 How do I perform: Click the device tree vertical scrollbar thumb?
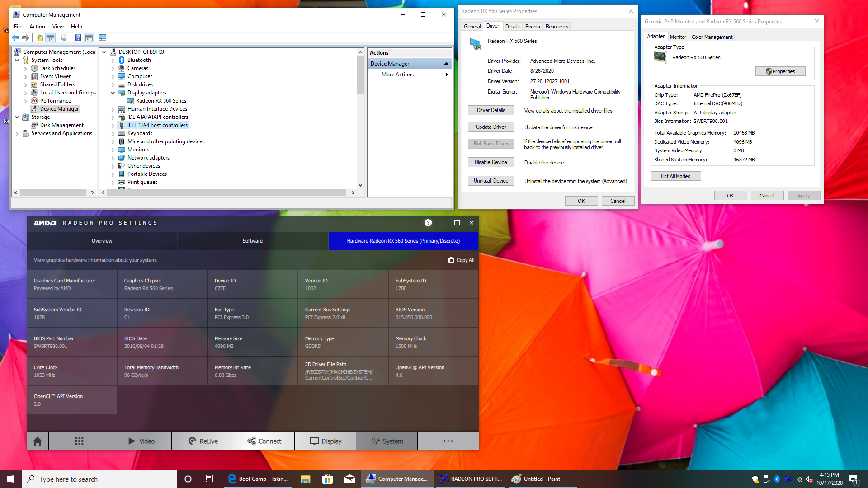[360, 75]
